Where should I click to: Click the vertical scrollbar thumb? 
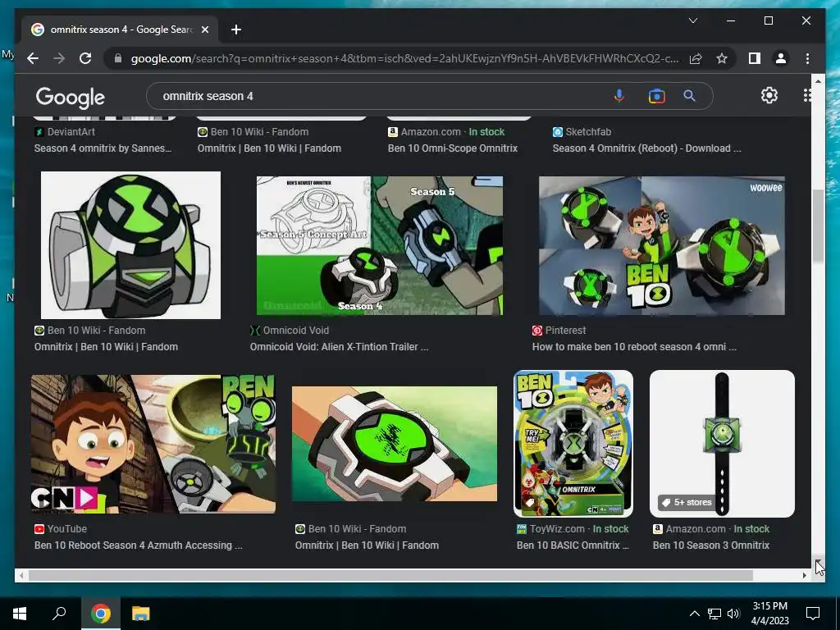[x=818, y=226]
